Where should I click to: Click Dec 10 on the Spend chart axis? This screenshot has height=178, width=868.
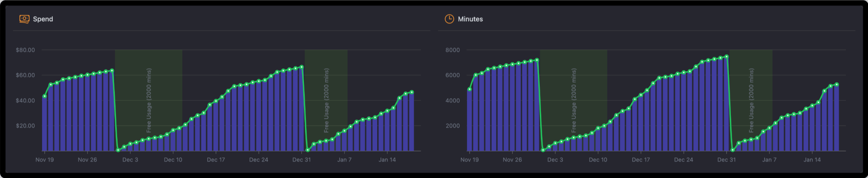tap(173, 160)
